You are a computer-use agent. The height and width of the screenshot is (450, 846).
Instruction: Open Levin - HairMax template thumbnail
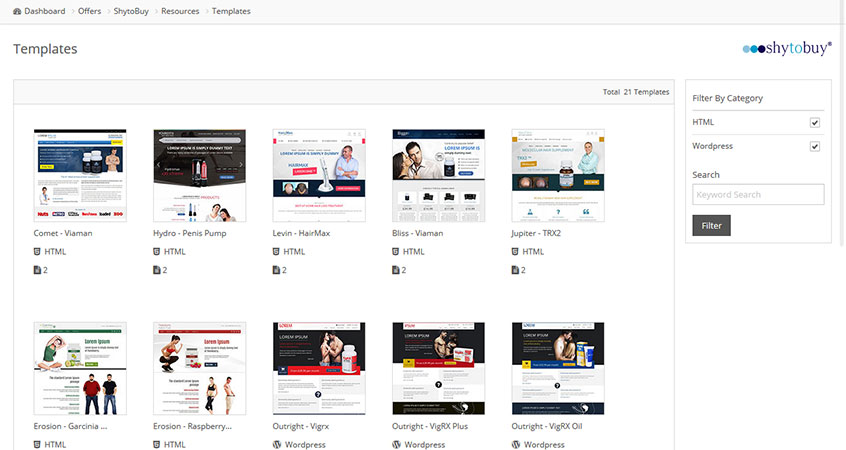coord(319,175)
